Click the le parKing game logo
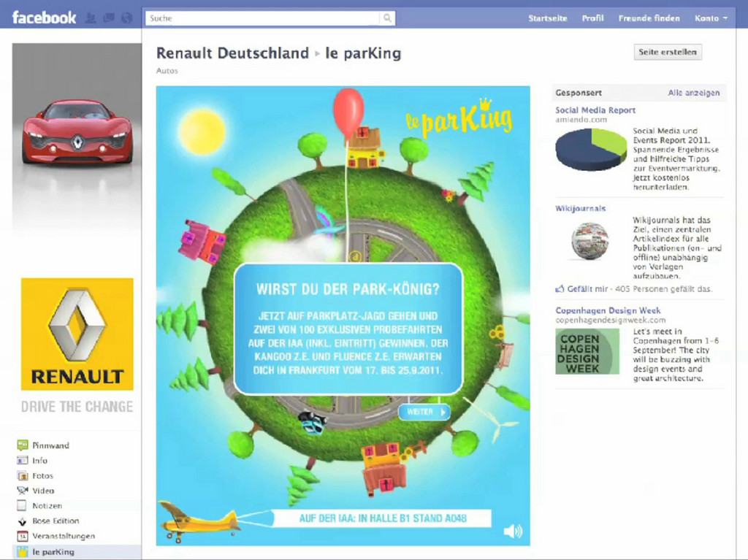The image size is (748, 560). pos(459,118)
